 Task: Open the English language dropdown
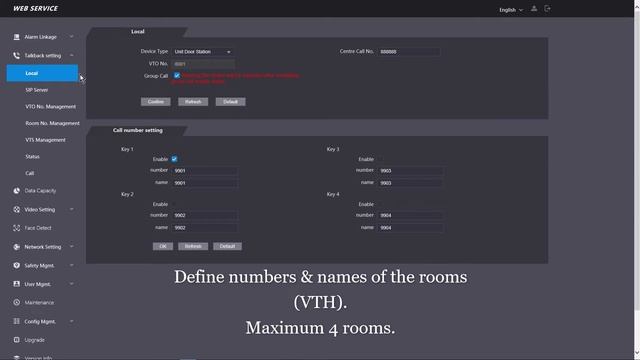pyautogui.click(x=511, y=10)
